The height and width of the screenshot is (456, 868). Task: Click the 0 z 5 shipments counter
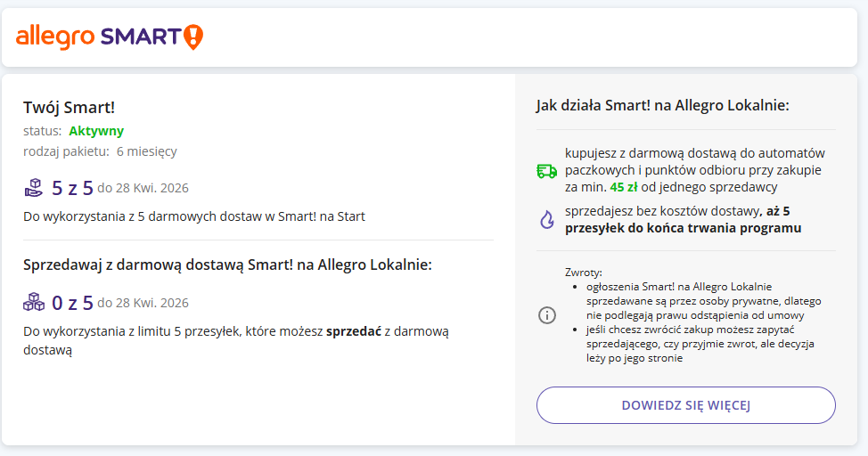tap(72, 303)
